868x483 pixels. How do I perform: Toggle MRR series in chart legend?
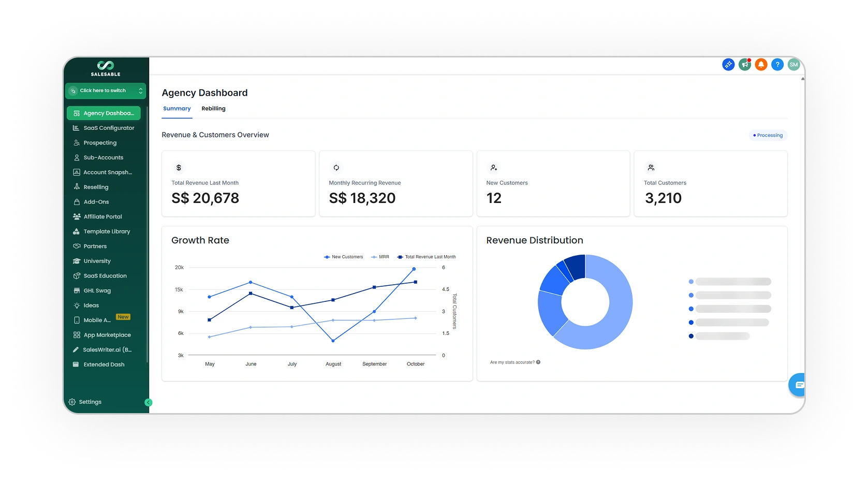(x=380, y=257)
